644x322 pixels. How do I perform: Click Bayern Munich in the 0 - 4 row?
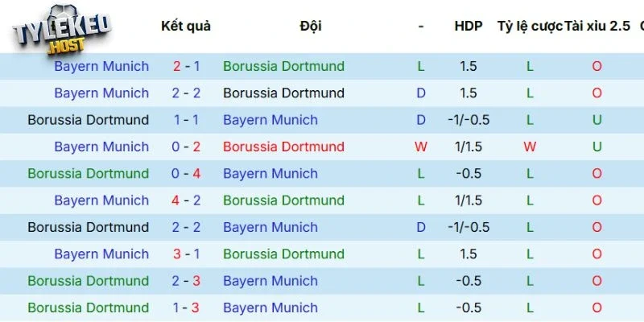pyautogui.click(x=270, y=173)
